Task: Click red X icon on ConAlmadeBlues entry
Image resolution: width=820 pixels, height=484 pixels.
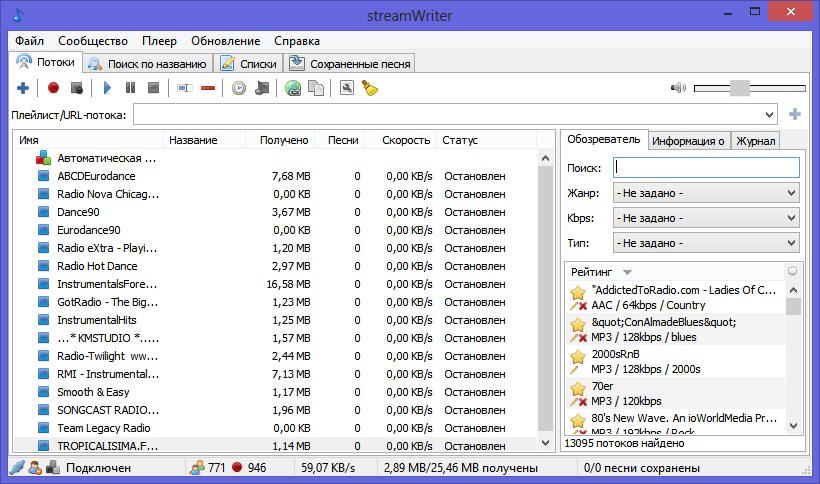Action: click(583, 338)
